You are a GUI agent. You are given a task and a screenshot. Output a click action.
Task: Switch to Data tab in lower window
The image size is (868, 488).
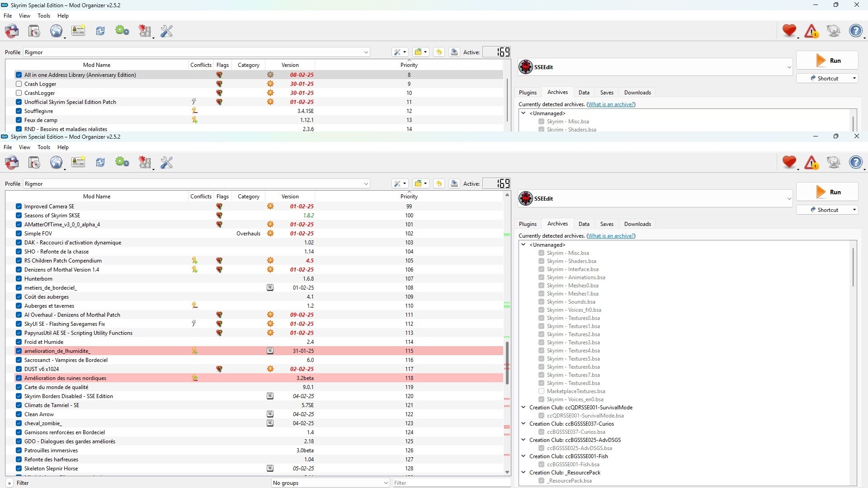coord(584,224)
